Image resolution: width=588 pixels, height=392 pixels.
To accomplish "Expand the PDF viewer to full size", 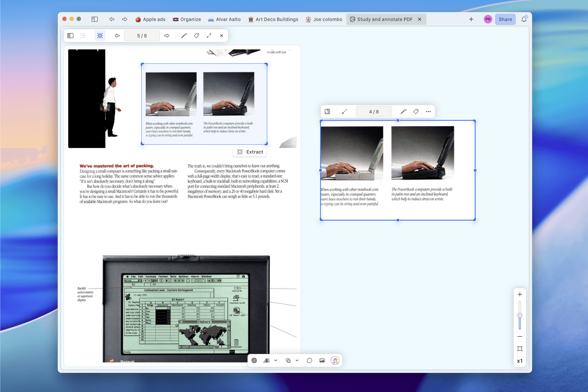I will (209, 36).
